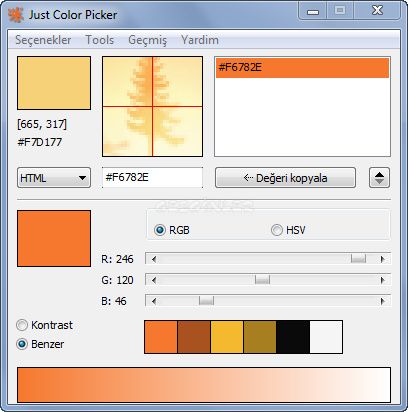
Task: Click the right arrow of the R slider
Action: tap(383, 259)
